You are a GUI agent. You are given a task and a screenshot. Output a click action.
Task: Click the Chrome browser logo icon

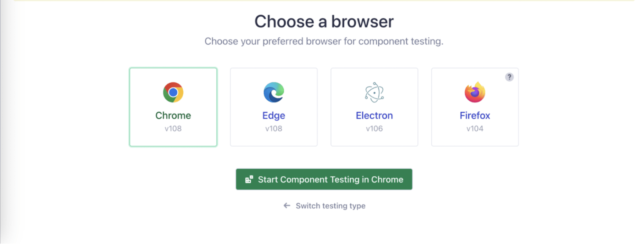tap(173, 92)
